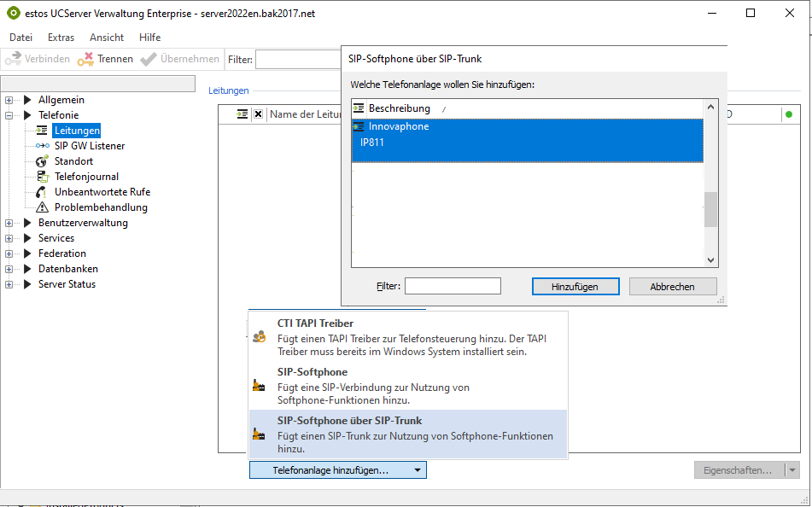Viewport: 812px width, 507px height.
Task: Open Problembehandlung warning icon
Action: click(x=42, y=207)
